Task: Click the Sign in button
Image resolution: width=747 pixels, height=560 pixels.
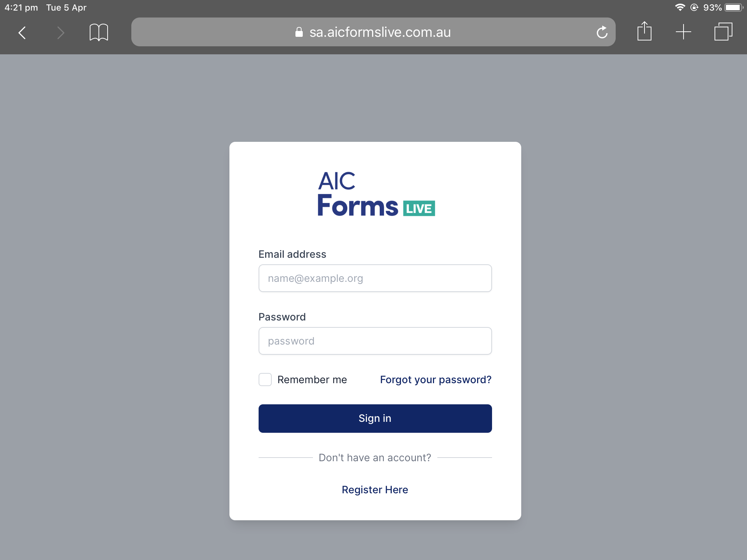Action: pos(375,418)
